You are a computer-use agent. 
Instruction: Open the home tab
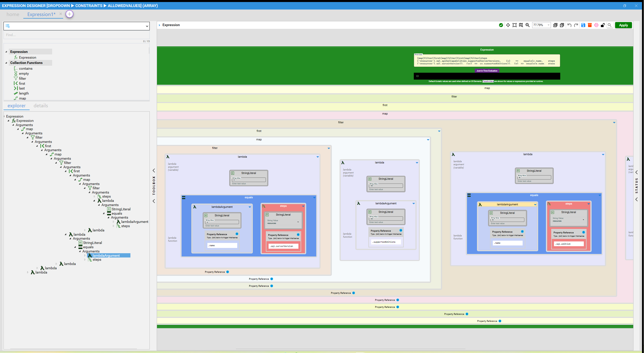coord(13,14)
